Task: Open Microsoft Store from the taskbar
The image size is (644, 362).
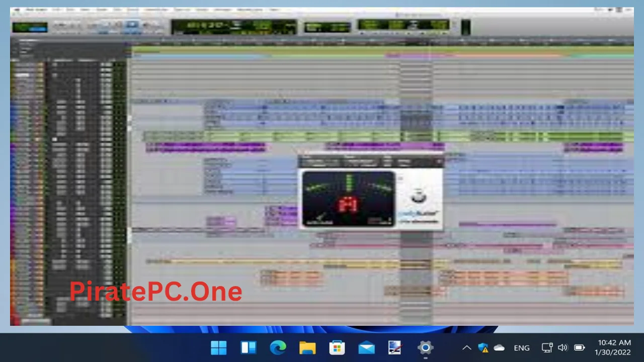Action: pyautogui.click(x=337, y=347)
